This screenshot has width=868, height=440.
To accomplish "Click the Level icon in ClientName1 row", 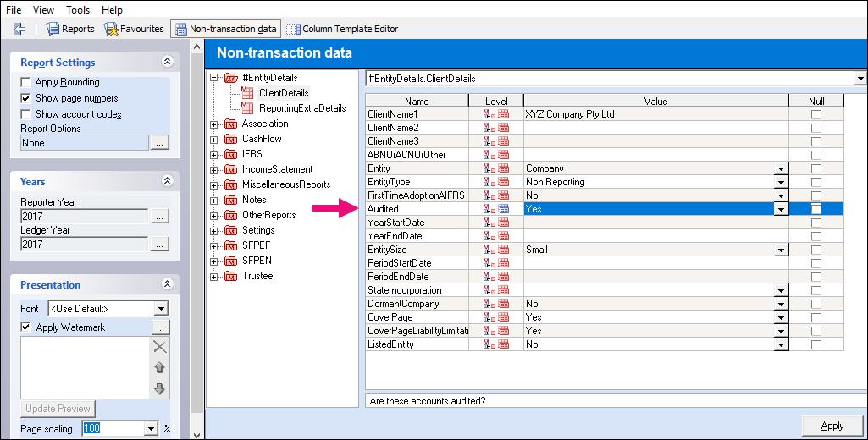I will click(496, 114).
